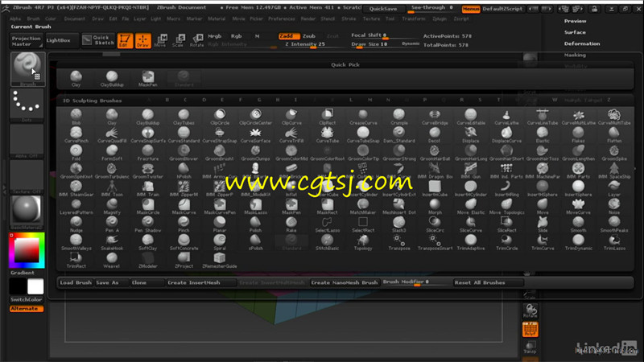
Task: Open the Zplugin menu
Action: tap(440, 19)
